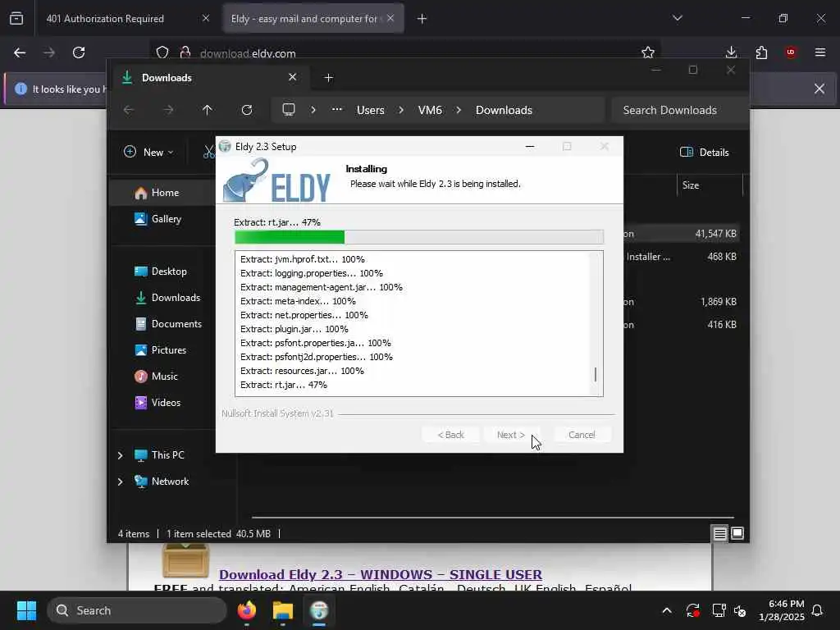The height and width of the screenshot is (630, 840).
Task: Switch to details list view icon
Action: [719, 533]
